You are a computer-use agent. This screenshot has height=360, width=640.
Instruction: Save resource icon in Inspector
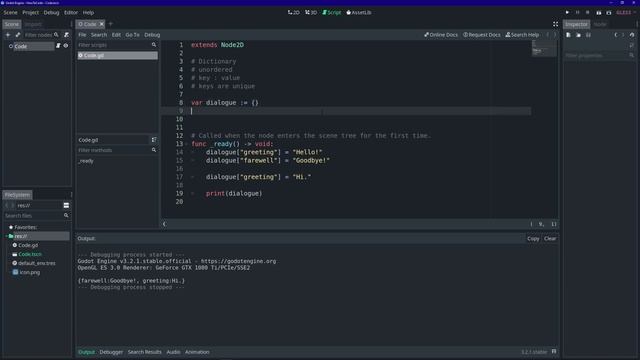pos(588,35)
